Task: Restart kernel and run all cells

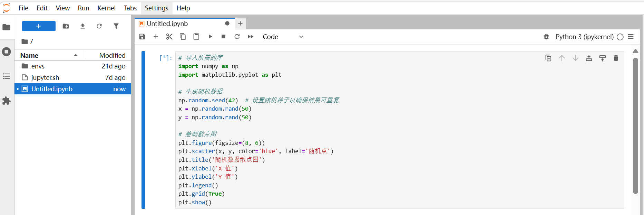Action: (251, 37)
